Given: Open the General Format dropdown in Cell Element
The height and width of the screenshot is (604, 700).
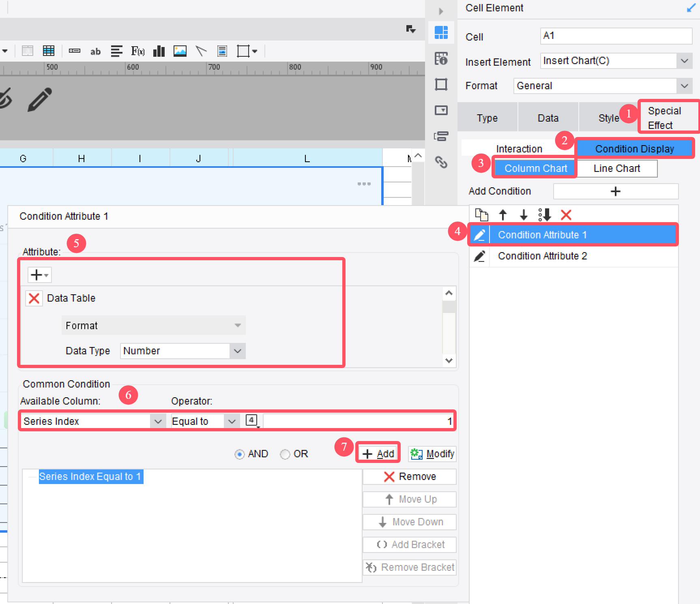Looking at the screenshot, I should tap(684, 86).
